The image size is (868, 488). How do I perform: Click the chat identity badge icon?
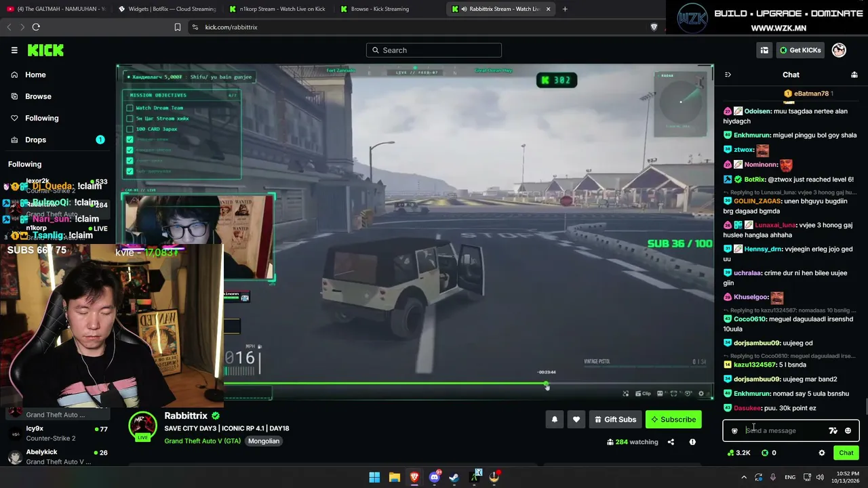734,430
